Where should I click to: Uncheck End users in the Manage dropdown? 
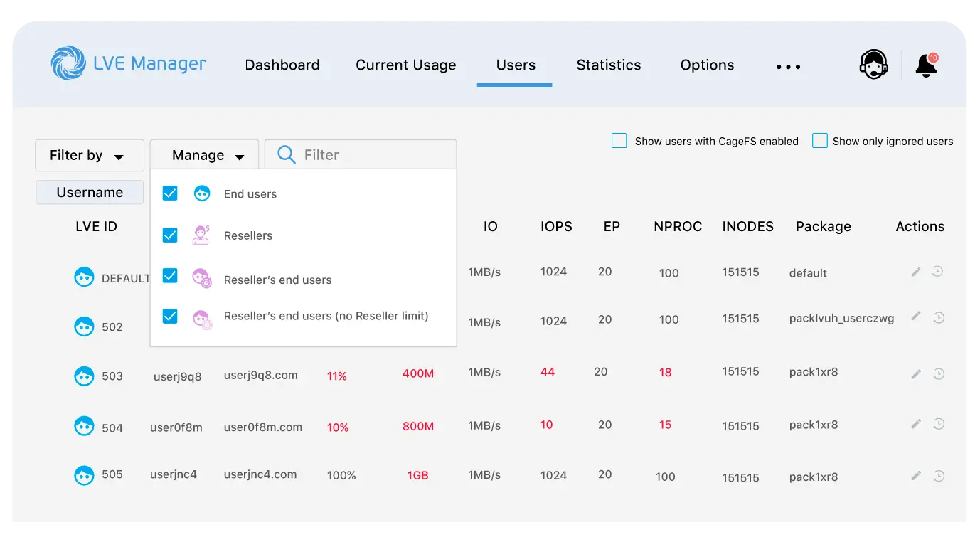(170, 192)
